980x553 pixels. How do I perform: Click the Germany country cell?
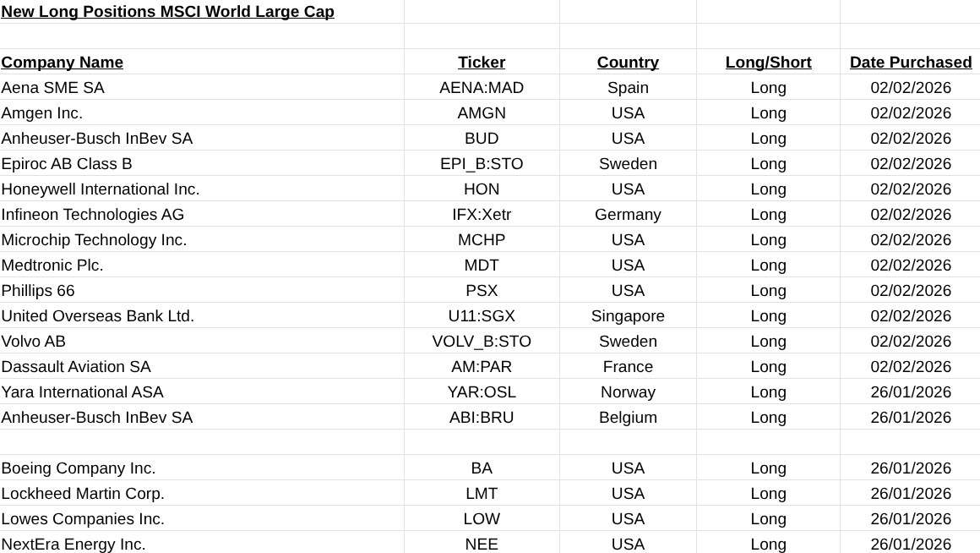tap(628, 215)
